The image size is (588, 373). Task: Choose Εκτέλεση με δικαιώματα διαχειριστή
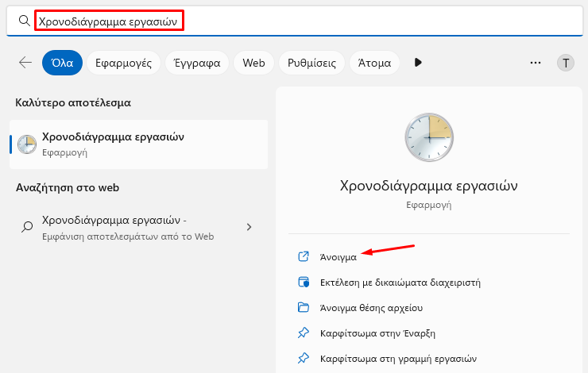click(x=400, y=283)
